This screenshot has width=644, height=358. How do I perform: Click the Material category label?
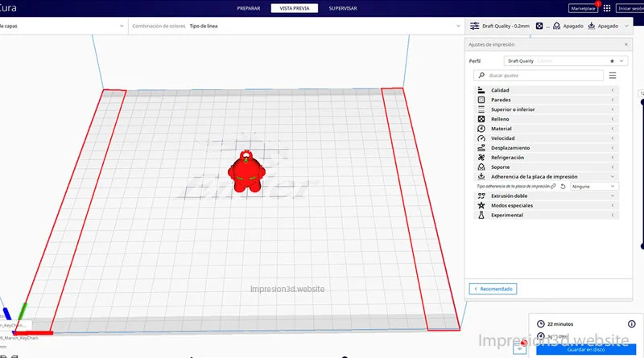(501, 129)
